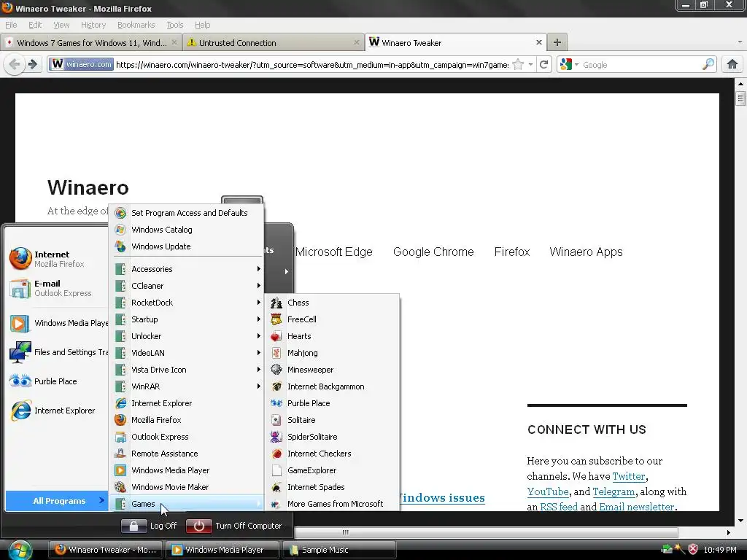Launch Internet Spades
747x560 pixels.
[332, 486]
